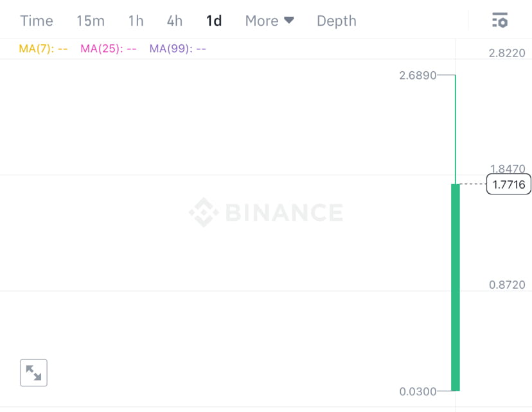Select the Time view tab
532x412 pixels.
(x=36, y=20)
